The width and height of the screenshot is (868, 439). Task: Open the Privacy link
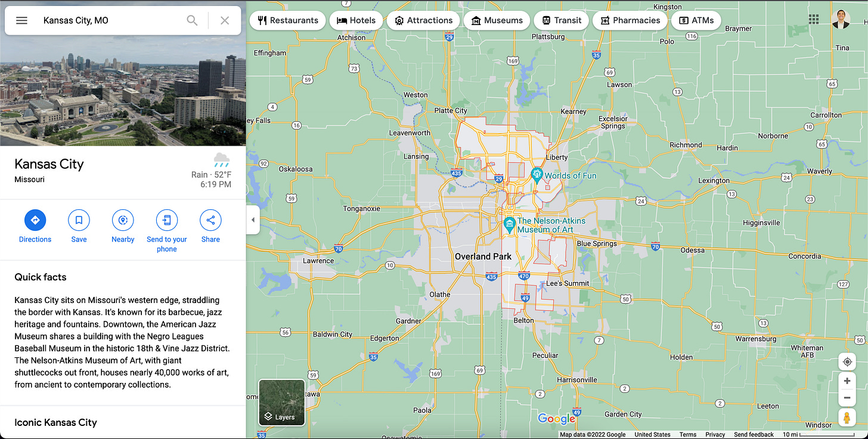pos(715,435)
